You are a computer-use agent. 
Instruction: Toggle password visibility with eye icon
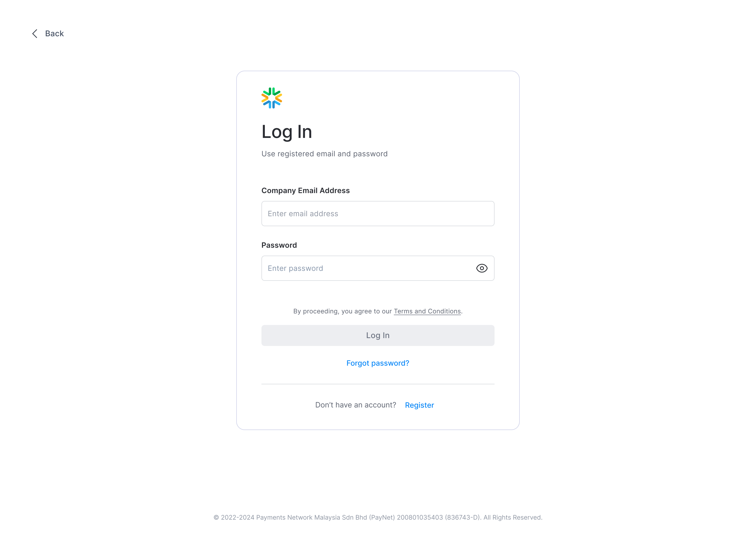(x=482, y=268)
